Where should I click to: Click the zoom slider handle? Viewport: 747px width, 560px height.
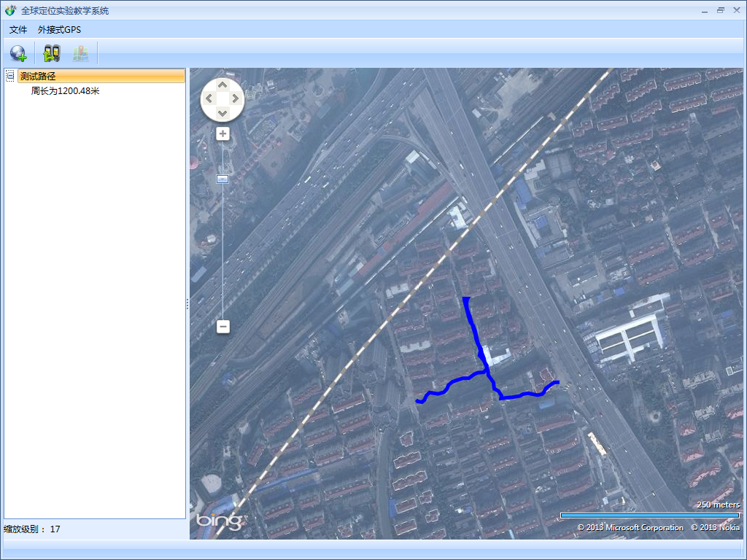click(x=223, y=179)
